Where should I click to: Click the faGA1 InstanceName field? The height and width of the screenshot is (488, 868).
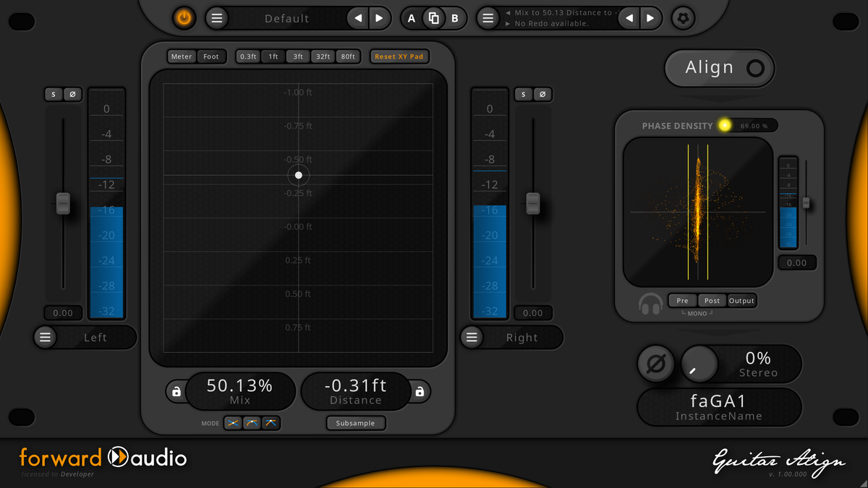[719, 407]
